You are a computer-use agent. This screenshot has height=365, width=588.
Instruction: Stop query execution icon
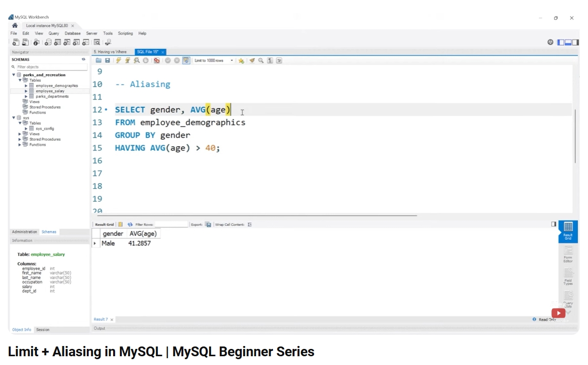click(145, 60)
